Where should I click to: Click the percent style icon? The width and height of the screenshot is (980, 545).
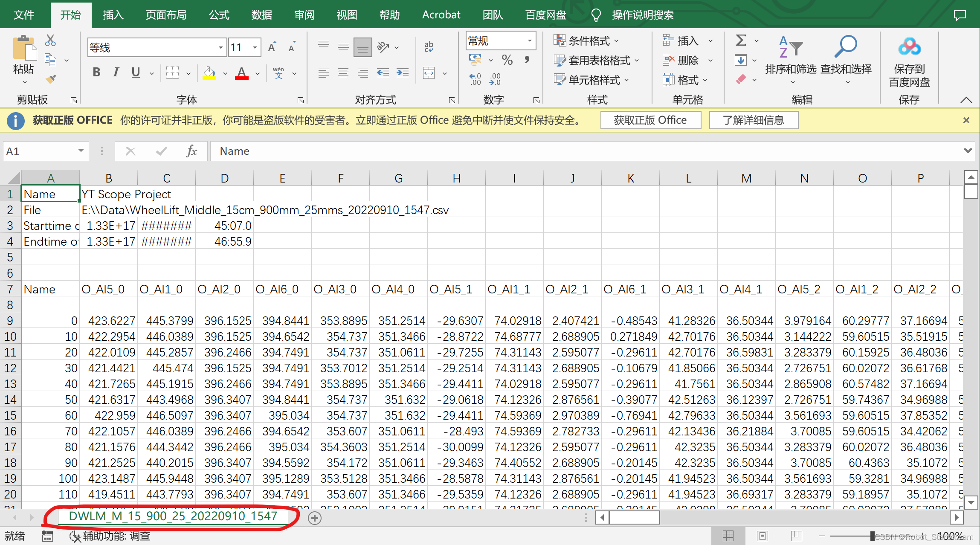507,60
